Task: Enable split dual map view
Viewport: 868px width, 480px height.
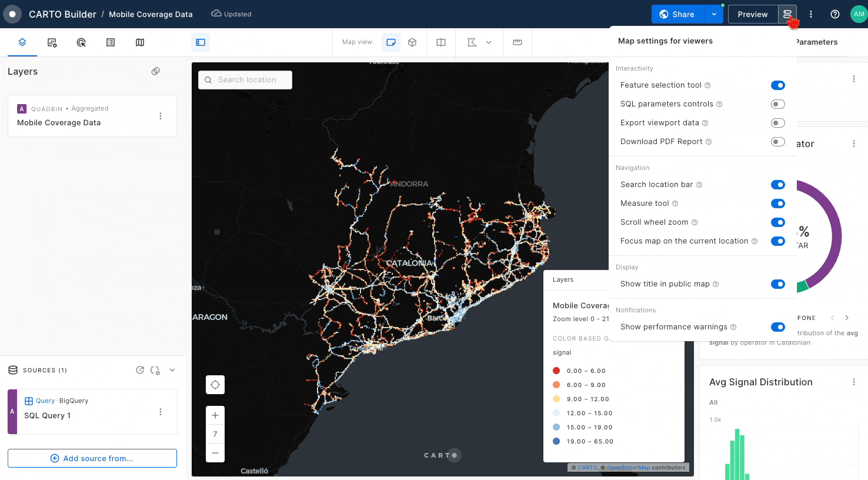Action: [x=441, y=42]
